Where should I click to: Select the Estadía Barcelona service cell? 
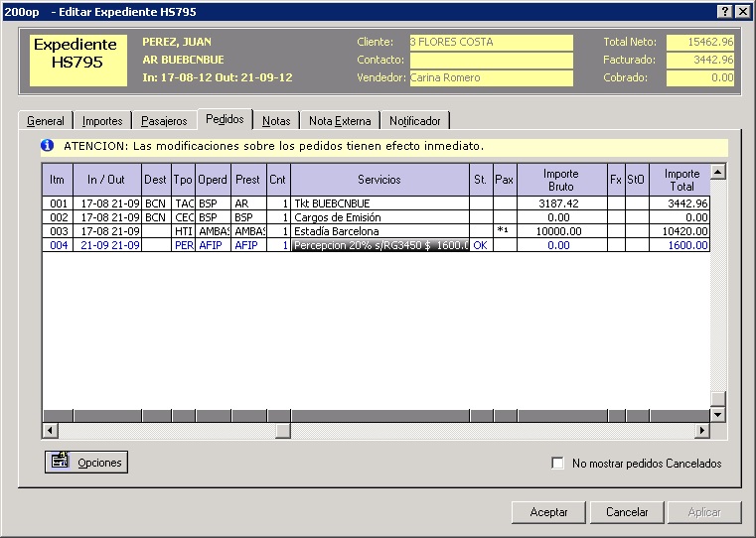point(379,231)
